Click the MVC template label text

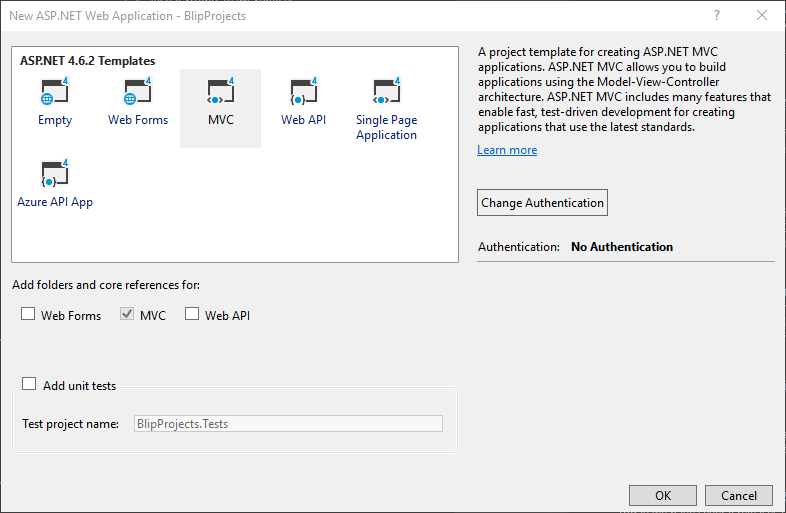pos(221,120)
